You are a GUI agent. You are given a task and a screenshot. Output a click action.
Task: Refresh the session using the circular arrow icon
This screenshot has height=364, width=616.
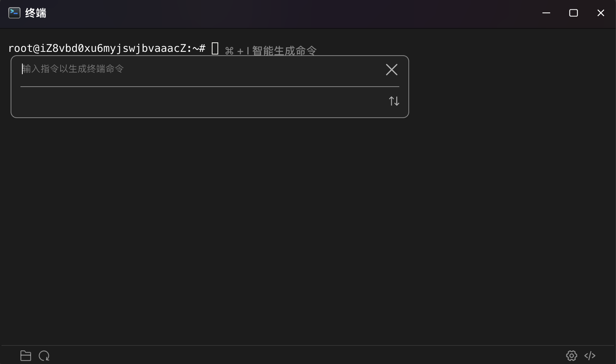[44, 356]
